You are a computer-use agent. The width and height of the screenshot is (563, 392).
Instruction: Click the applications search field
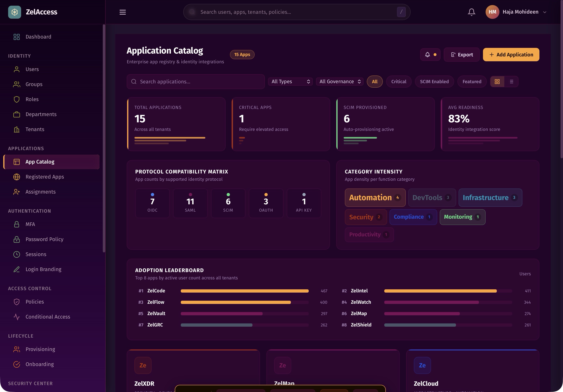(195, 82)
